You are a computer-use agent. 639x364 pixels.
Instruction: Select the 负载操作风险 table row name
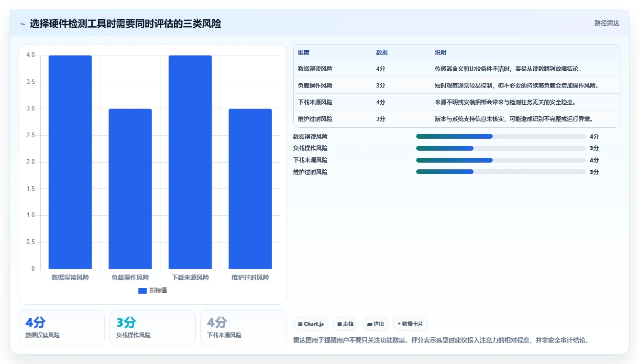315,86
